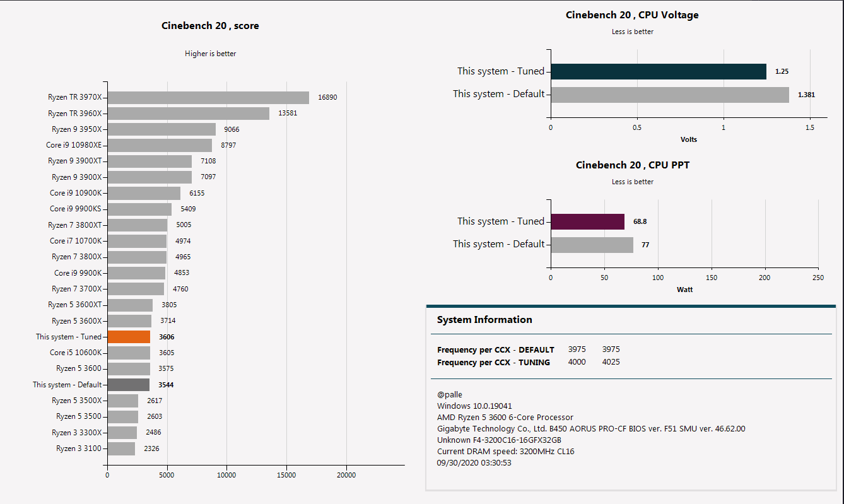The image size is (844, 504).
Task: Click the dark teal Tuned CPU Voltage bar
Action: [x=659, y=71]
